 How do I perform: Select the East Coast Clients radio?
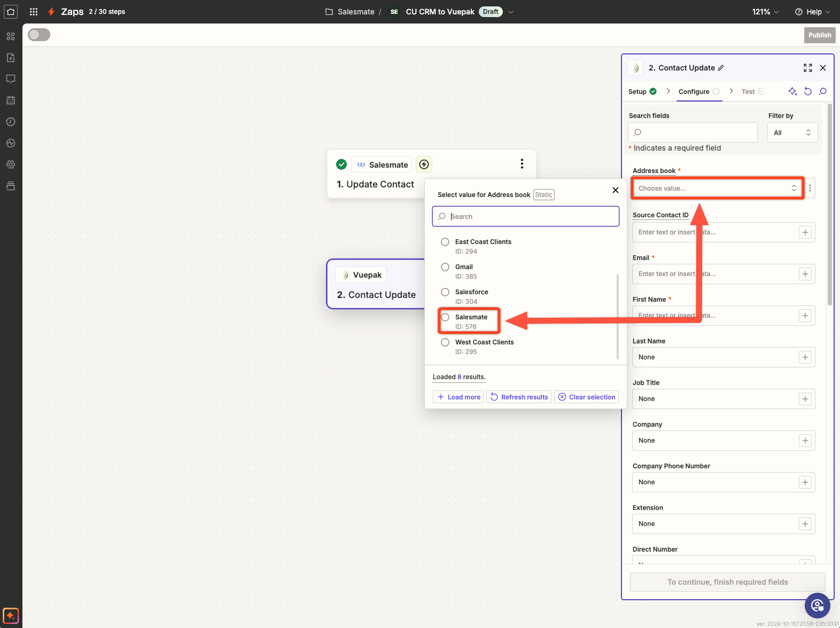pyautogui.click(x=445, y=242)
